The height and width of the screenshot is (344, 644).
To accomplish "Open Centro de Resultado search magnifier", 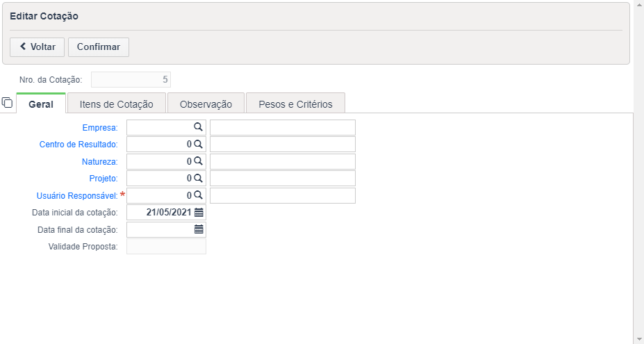I will point(199,144).
